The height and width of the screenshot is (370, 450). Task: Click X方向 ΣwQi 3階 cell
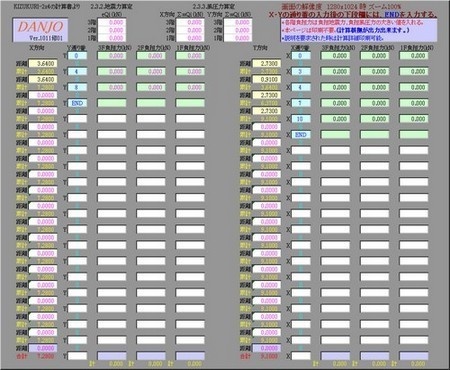tap(190, 22)
